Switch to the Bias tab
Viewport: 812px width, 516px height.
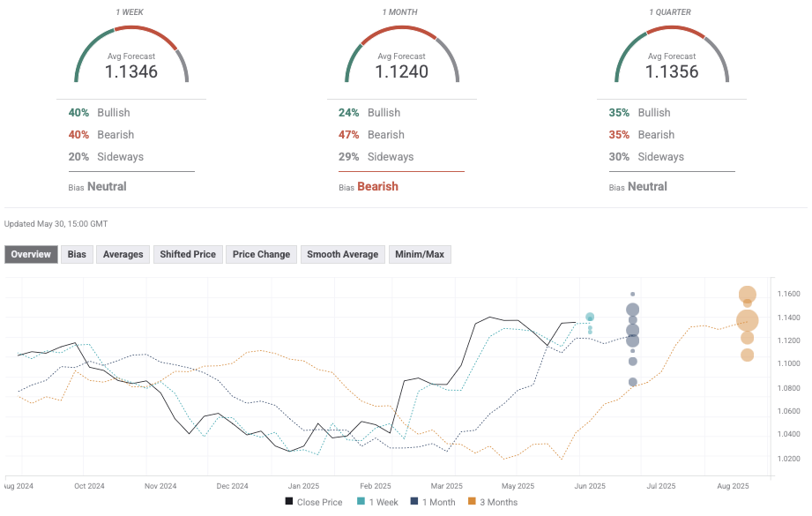77,254
